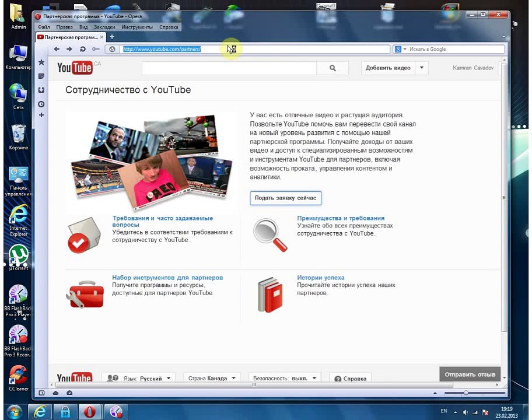Expand arrow next to Добавить видео

[422, 68]
